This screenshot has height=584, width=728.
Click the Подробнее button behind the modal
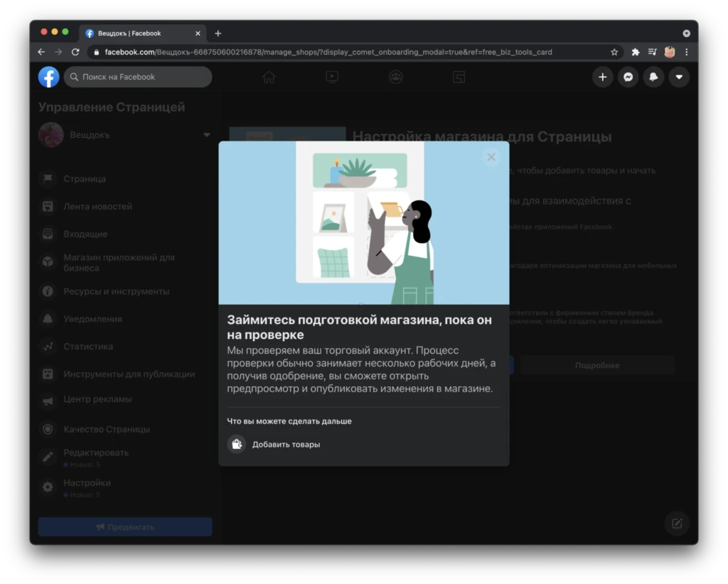597,365
